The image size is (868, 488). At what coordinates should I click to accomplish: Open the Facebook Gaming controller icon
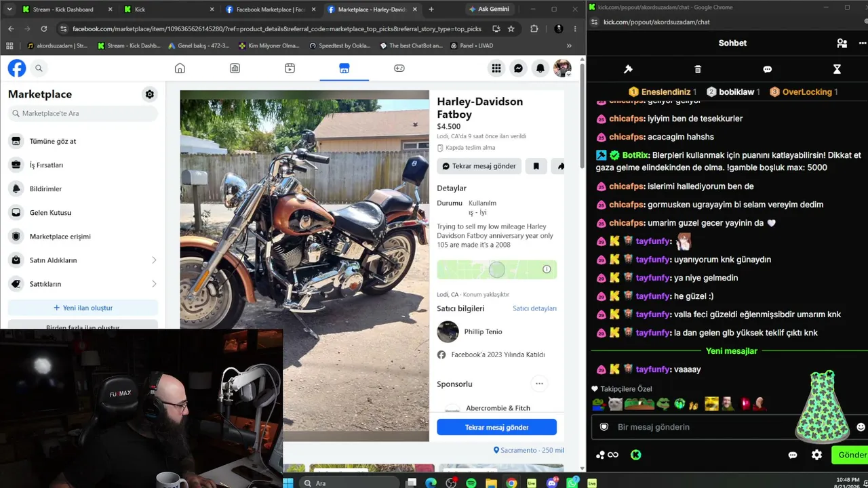pos(399,68)
